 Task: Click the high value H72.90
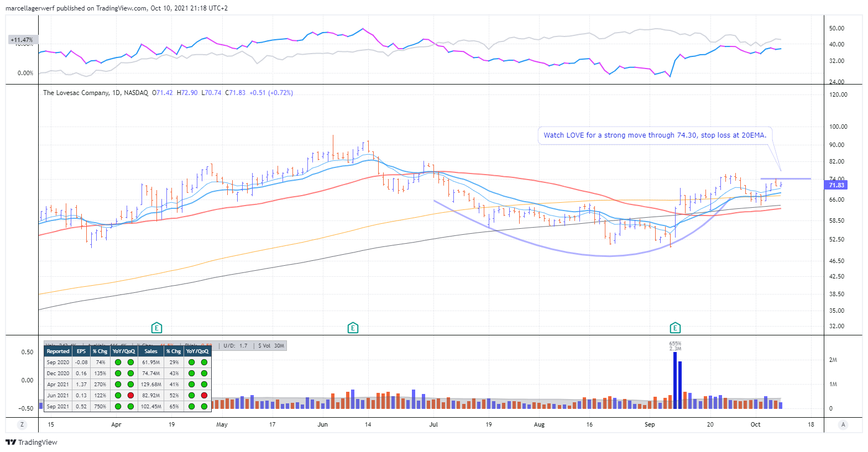187,93
